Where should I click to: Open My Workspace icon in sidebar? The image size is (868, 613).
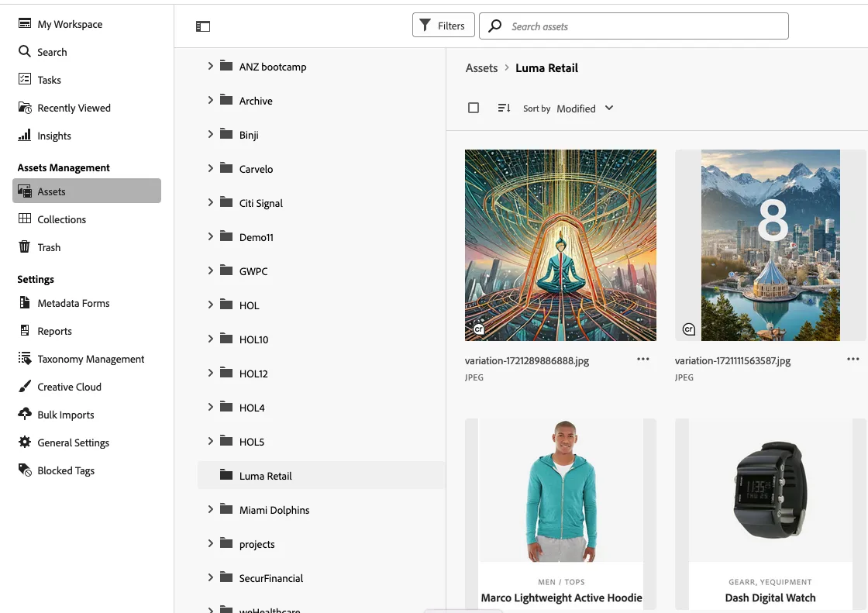[24, 23]
